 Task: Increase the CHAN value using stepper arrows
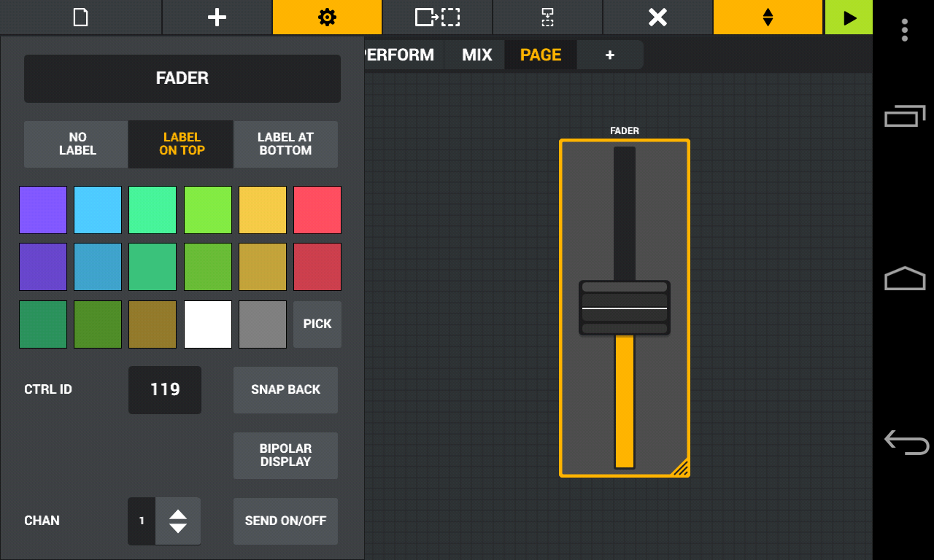(179, 513)
